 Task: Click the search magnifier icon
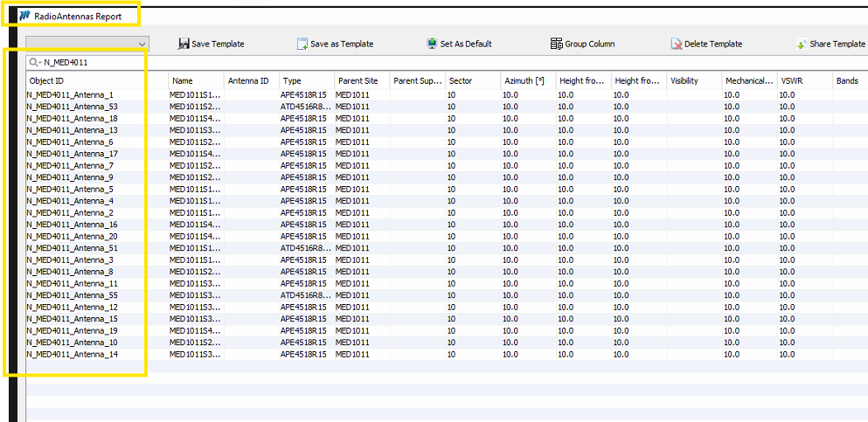tap(35, 63)
